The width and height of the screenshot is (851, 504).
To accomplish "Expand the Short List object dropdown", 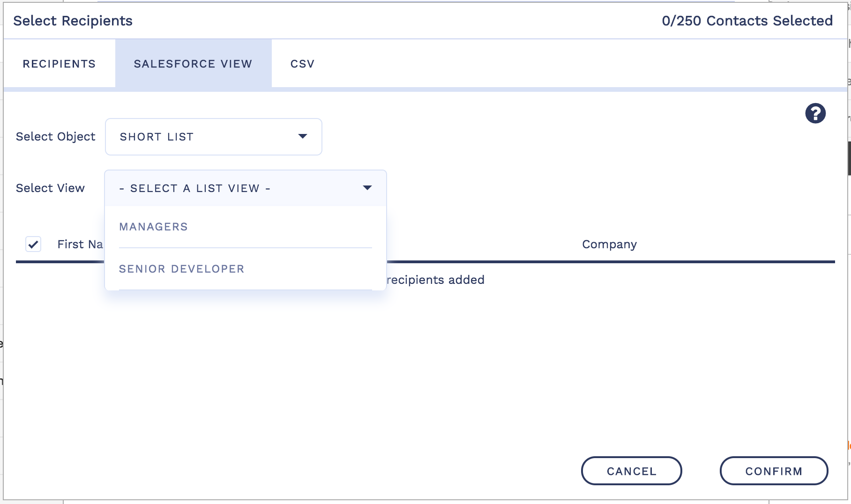I will (x=213, y=137).
